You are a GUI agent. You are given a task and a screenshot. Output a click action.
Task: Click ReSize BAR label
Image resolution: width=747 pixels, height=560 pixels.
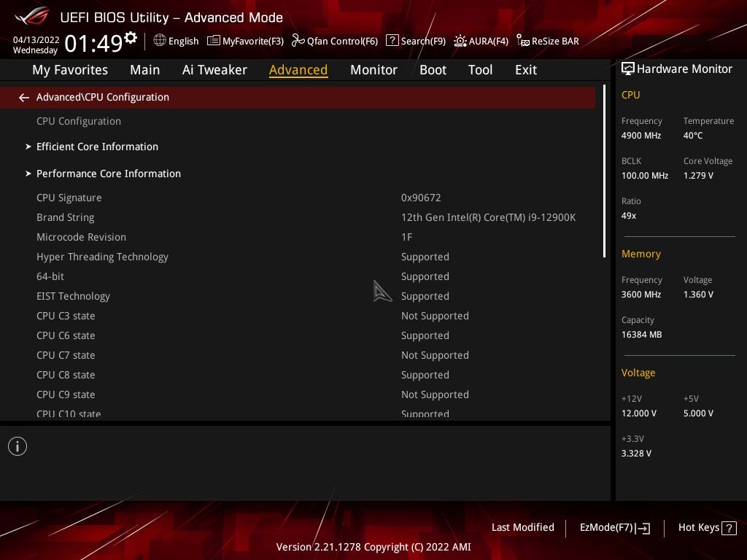coord(555,41)
